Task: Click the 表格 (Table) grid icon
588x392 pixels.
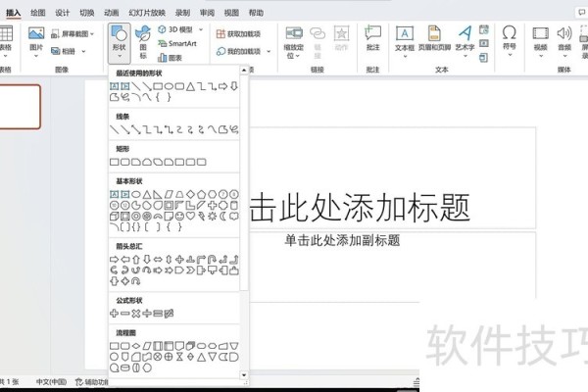Action: [6, 33]
